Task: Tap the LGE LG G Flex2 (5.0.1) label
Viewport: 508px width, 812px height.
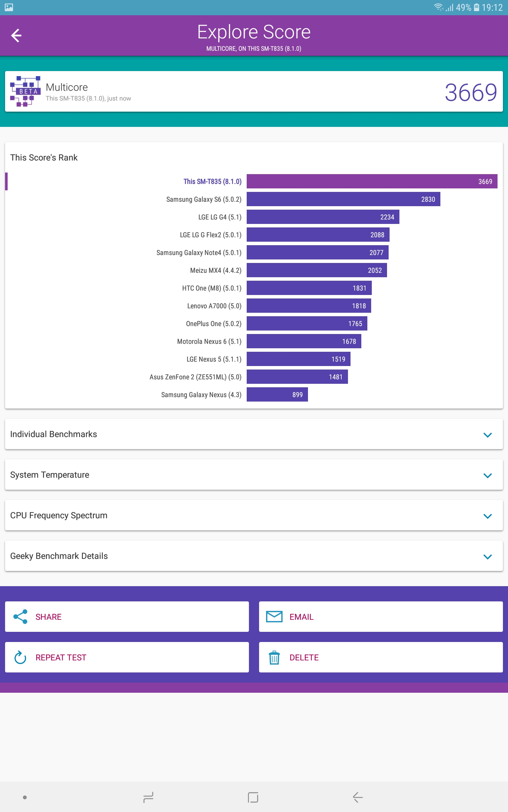Action: coord(211,235)
